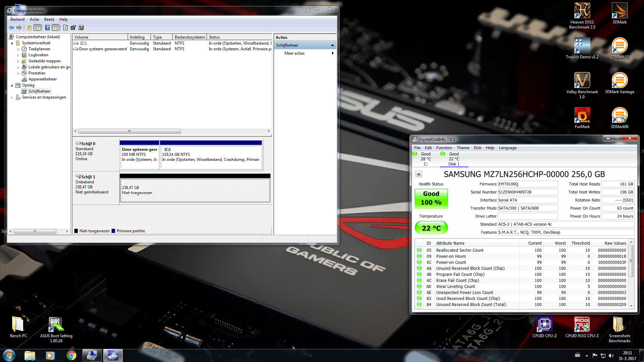This screenshot has width=644, height=362.
Task: Select the unallocated 238,47 GB disk region
Action: tap(195, 190)
